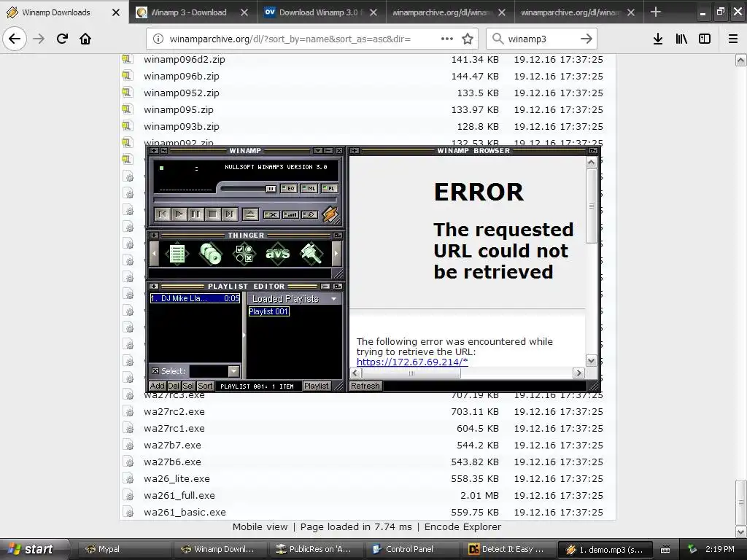This screenshot has height=560, width=747.
Task: Click Winamp's Next track button
Action: (230, 214)
